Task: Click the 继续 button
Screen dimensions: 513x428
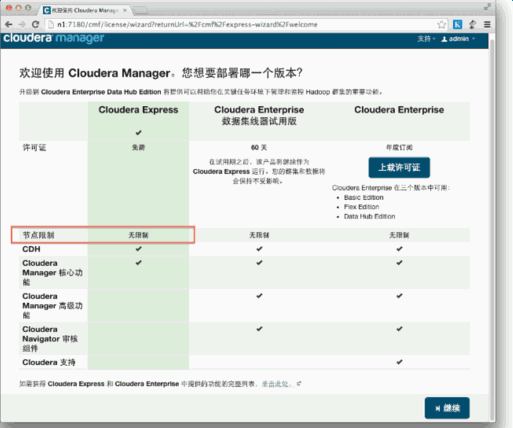Action: (x=447, y=408)
